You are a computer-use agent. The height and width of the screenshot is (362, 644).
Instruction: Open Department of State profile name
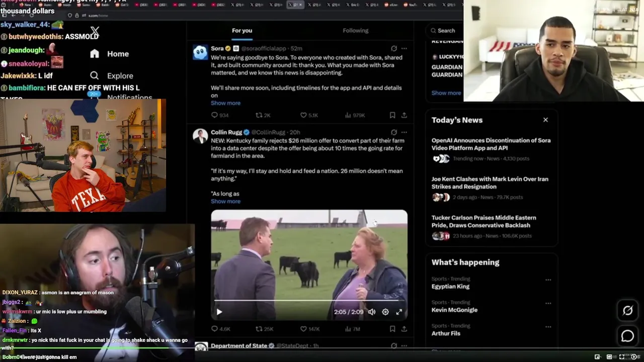(238, 346)
